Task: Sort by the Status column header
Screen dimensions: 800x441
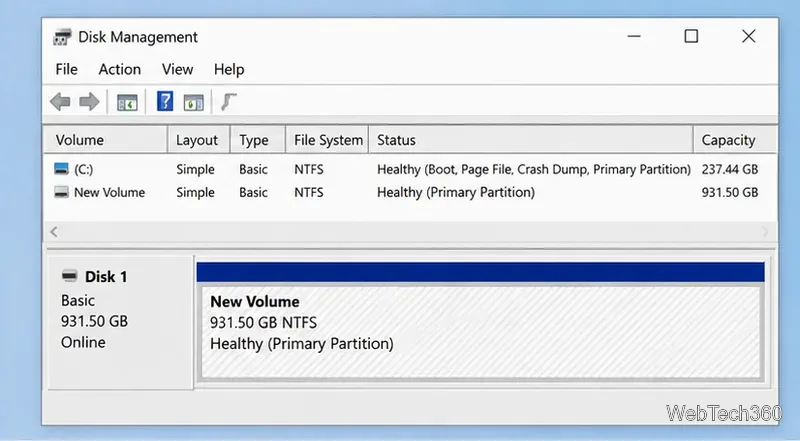Action: [x=531, y=140]
